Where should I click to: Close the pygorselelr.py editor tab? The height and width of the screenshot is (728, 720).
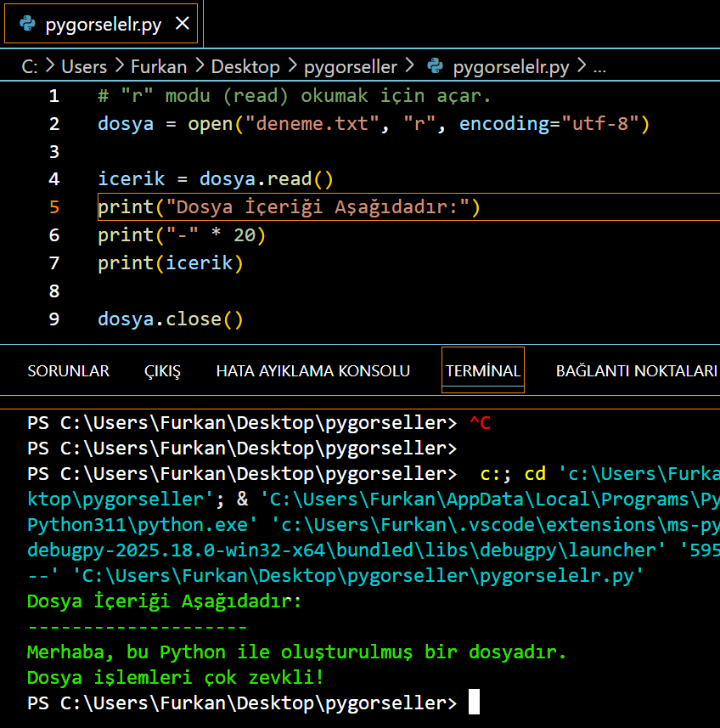click(x=182, y=24)
